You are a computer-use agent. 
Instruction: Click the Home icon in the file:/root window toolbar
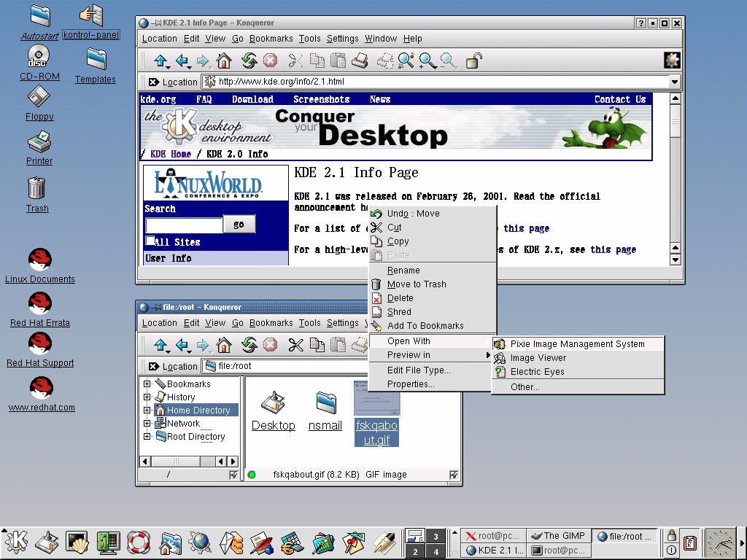click(223, 345)
